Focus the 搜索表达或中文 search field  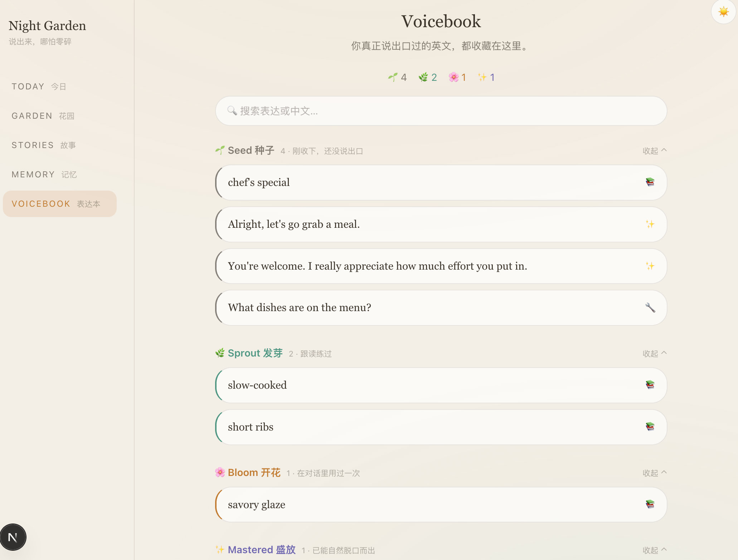point(441,111)
